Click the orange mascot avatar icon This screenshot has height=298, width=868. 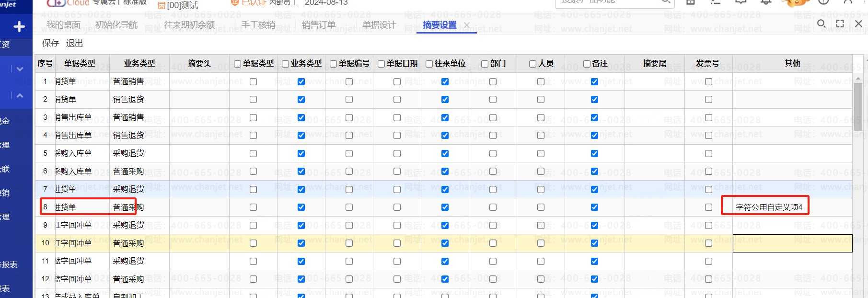point(796,2)
